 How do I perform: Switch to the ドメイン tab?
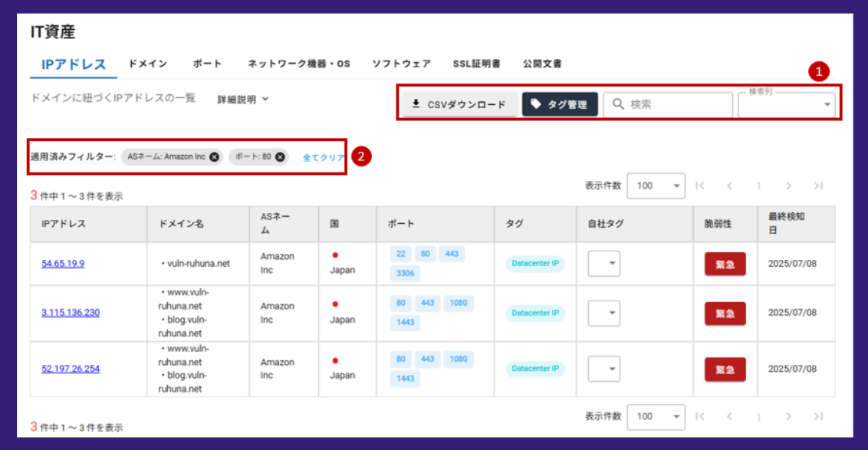click(147, 64)
